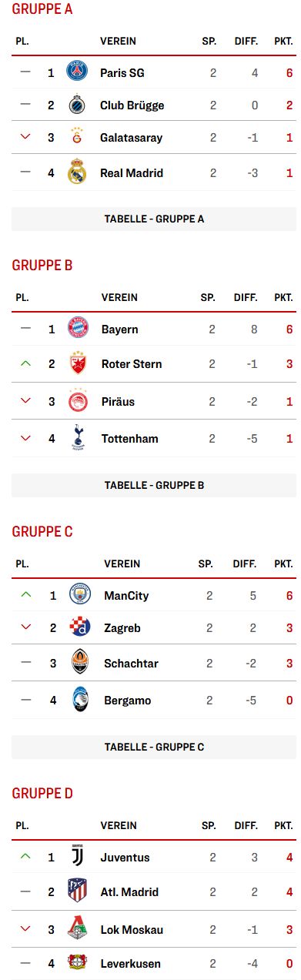Open the Lok Moskau team link
Viewport: 301px width, 980px height.
132,930
